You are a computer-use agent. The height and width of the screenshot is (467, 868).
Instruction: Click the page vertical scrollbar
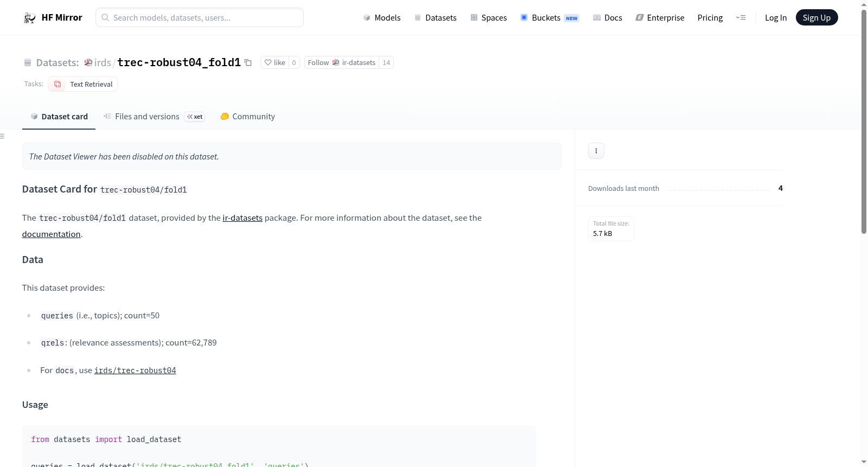click(x=864, y=122)
